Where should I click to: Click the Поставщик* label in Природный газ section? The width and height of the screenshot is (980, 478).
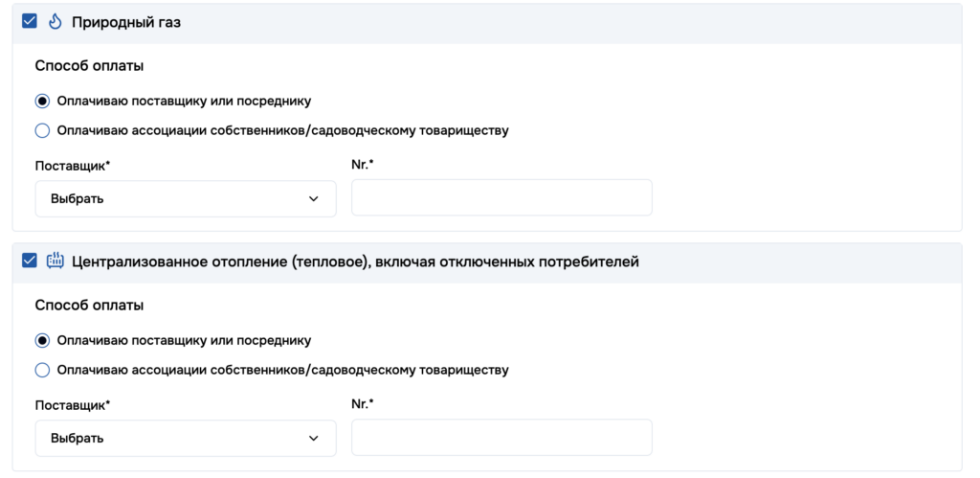[73, 166]
